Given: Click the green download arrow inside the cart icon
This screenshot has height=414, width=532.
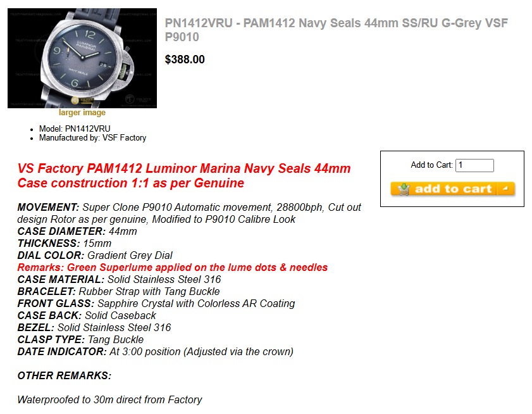Looking at the screenshot, I should point(404,185).
